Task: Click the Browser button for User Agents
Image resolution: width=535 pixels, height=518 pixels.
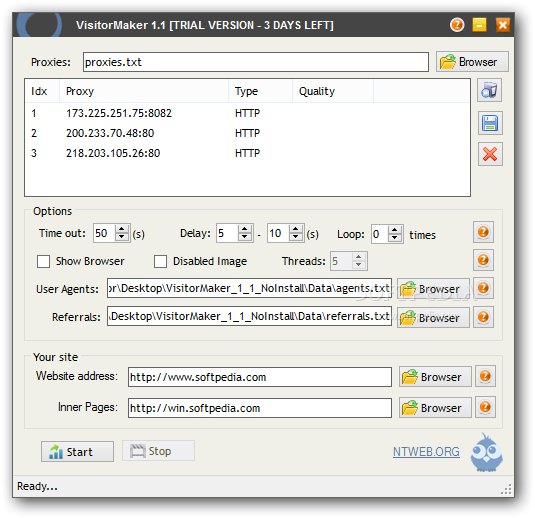Action: pyautogui.click(x=433, y=289)
